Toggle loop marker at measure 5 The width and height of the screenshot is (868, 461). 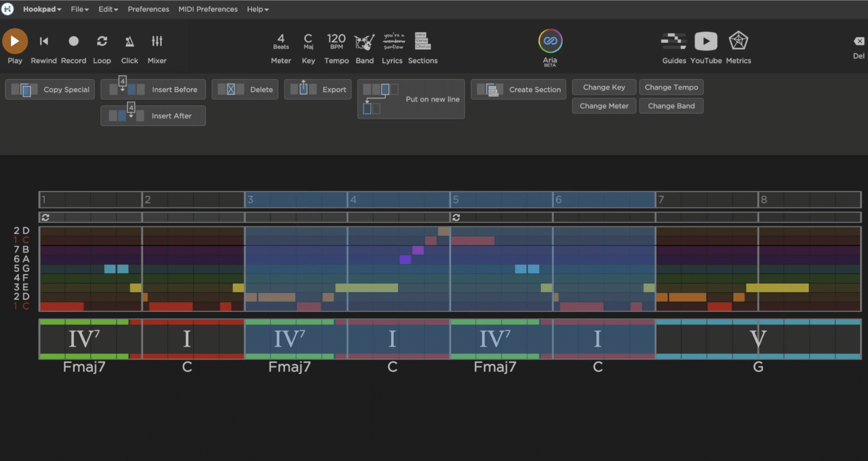[456, 217]
